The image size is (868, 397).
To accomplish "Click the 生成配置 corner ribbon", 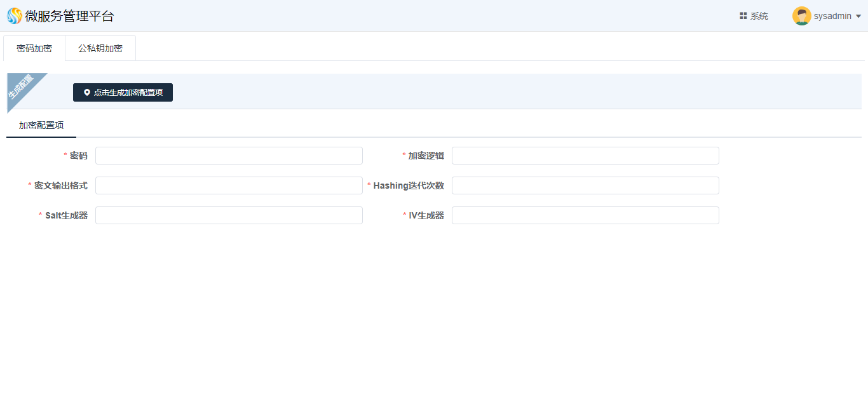I will pyautogui.click(x=21, y=88).
